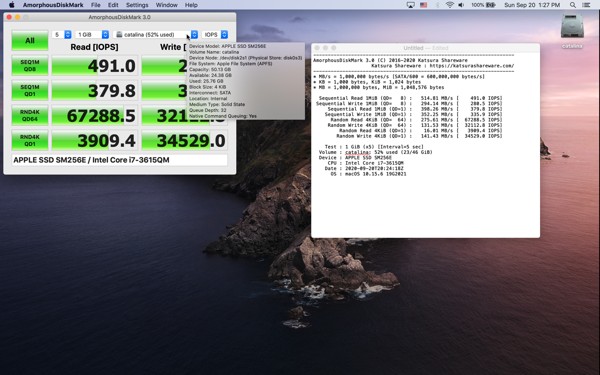
Task: Click the Device Model line in tooltip
Action: click(x=228, y=46)
